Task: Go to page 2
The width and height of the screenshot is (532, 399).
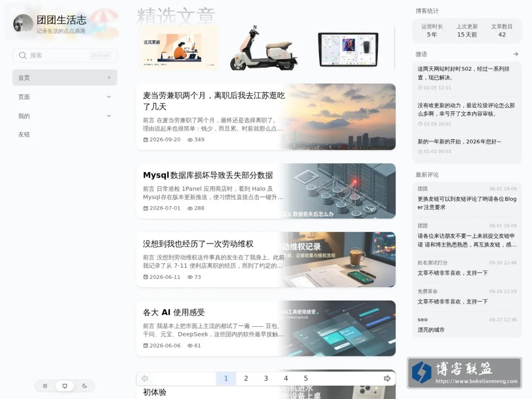Action: 246,378
